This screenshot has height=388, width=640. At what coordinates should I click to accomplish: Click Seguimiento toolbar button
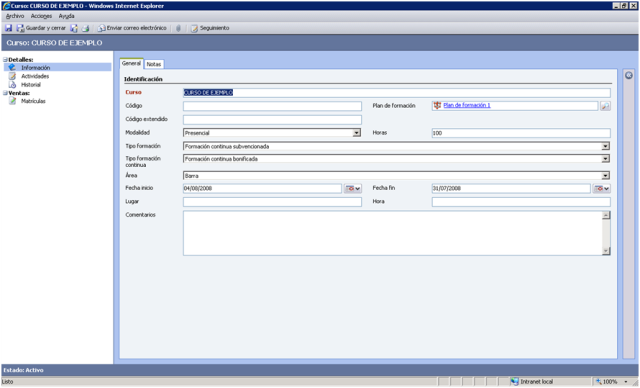[x=210, y=28]
